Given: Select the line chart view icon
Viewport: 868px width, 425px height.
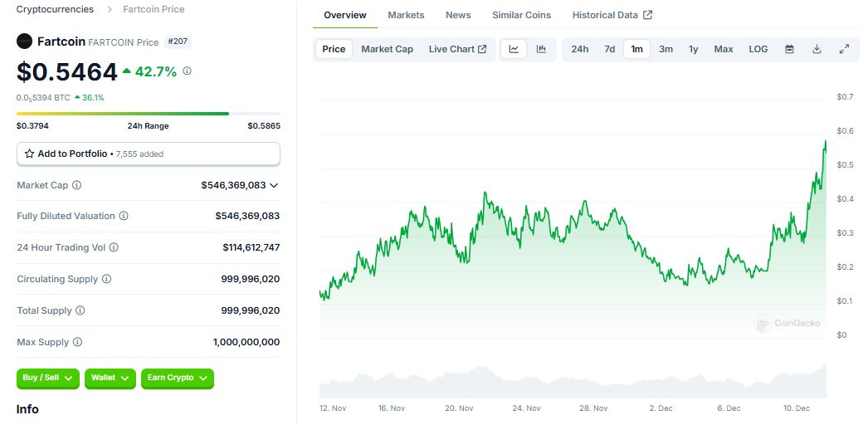Looking at the screenshot, I should [x=514, y=49].
